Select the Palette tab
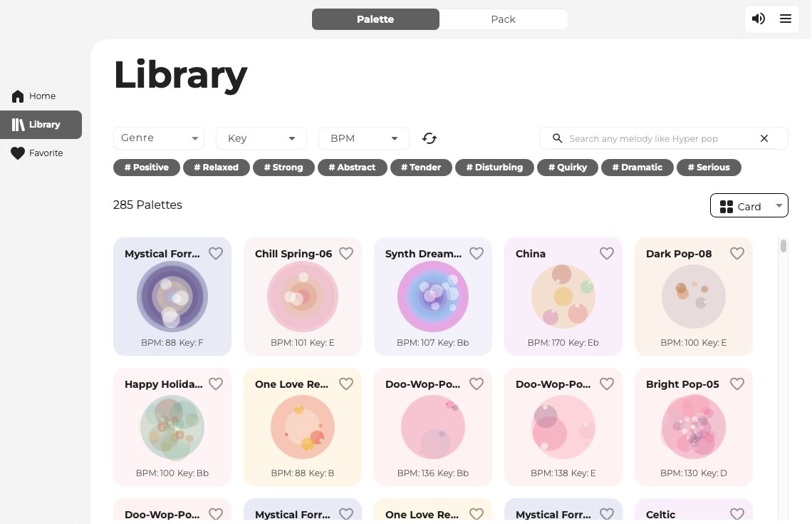This screenshot has height=524, width=812. pos(375,19)
